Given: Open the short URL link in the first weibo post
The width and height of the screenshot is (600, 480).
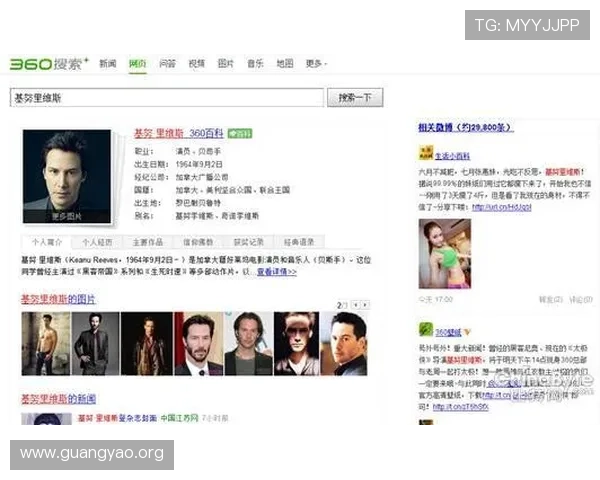Looking at the screenshot, I should click(x=502, y=207).
